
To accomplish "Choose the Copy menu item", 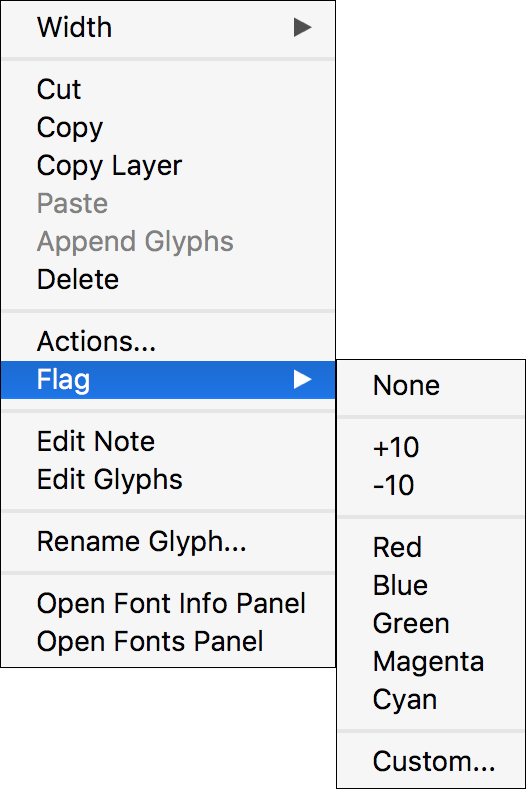I will [168, 128].
